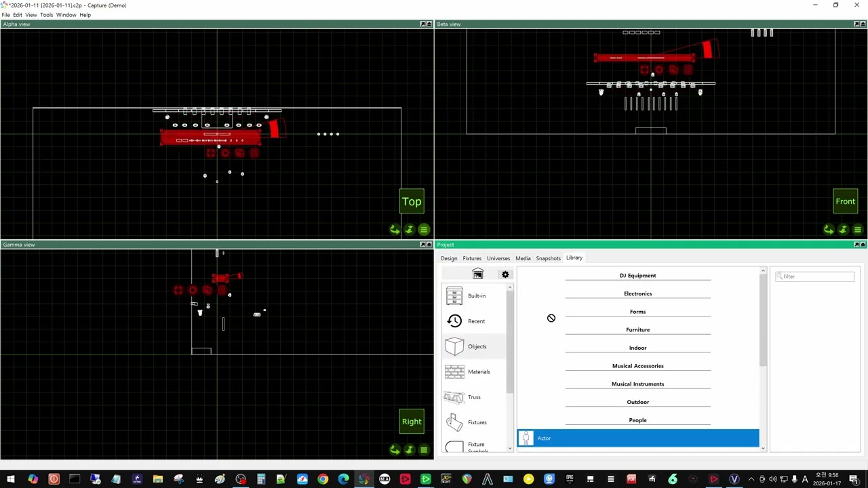Expand the Indoor group
The image size is (868, 488).
tap(638, 348)
